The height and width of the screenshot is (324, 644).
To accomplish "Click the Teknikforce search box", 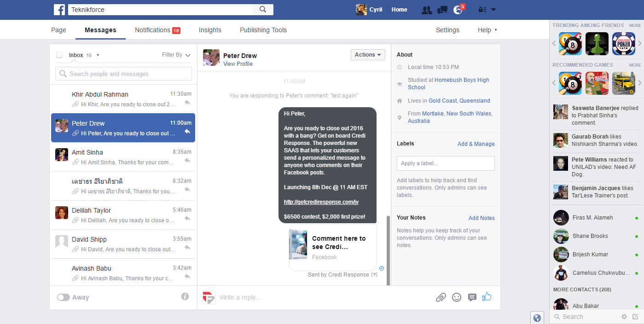I will tap(160, 10).
